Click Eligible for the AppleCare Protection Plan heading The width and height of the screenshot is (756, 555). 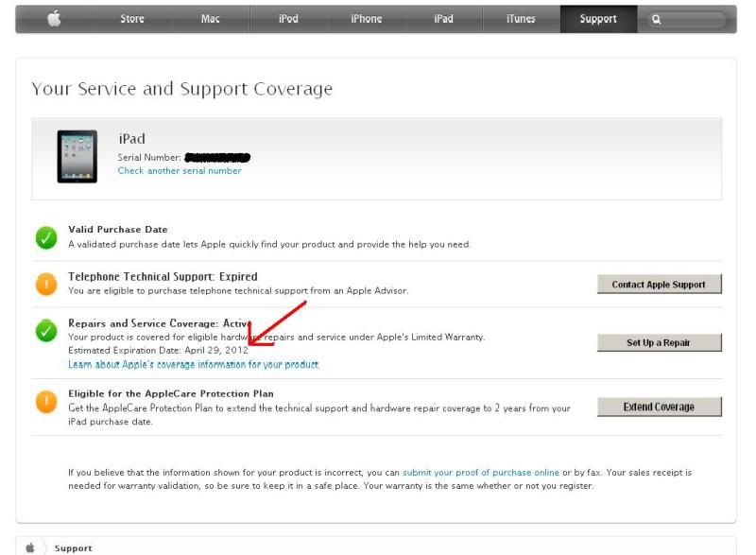(171, 393)
